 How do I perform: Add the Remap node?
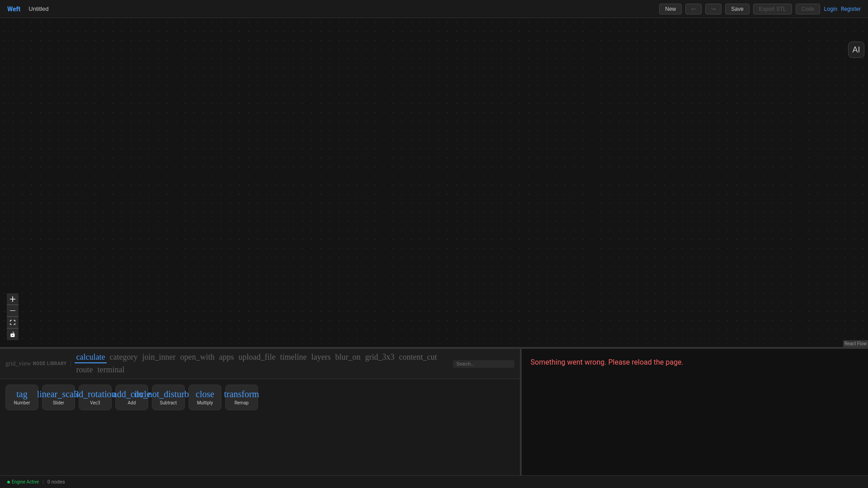241,397
